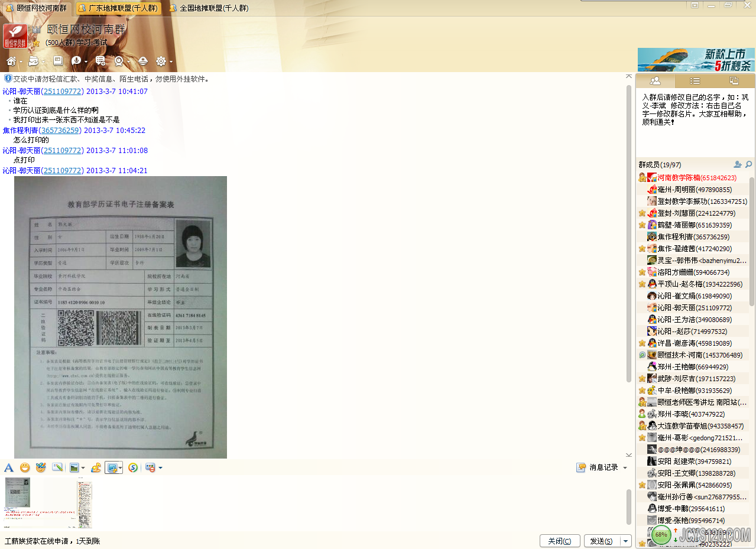Click the group album icon in top toolbar
This screenshot has height=549, width=756.
point(58,61)
